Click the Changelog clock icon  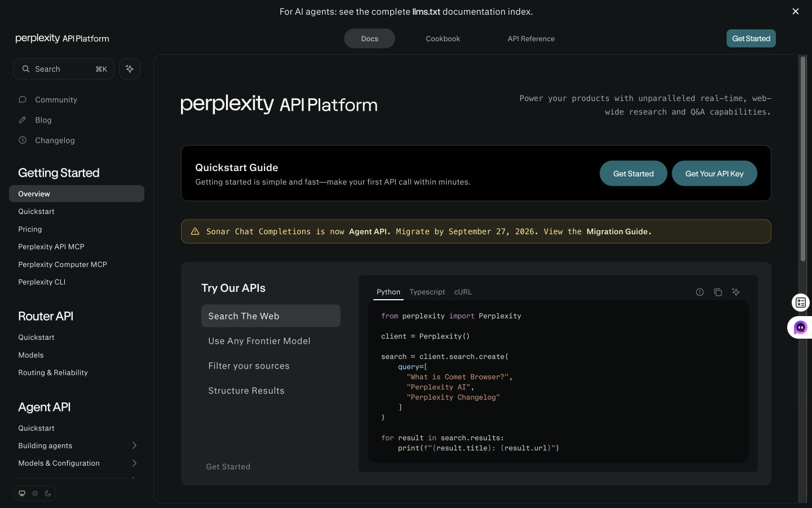click(23, 140)
